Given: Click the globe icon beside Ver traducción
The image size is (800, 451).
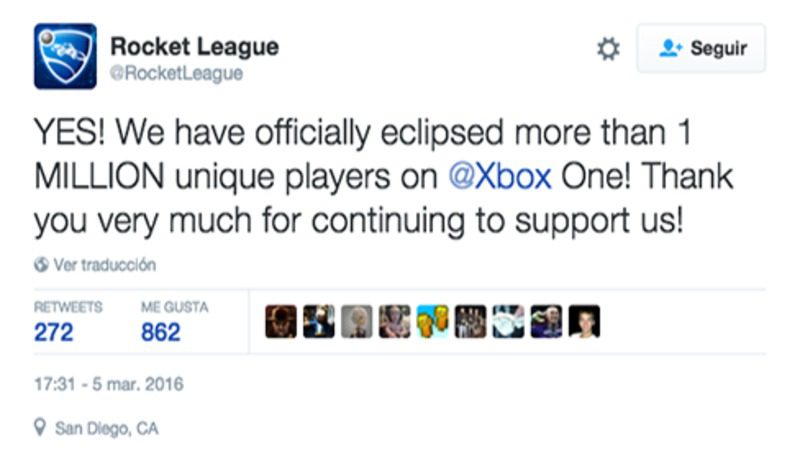Looking at the screenshot, I should click(x=41, y=265).
